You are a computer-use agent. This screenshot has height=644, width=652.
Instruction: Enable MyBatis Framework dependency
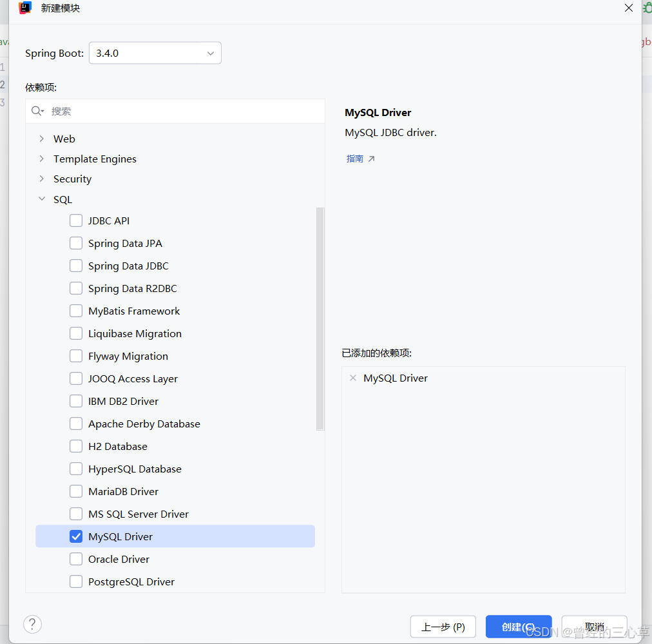coord(76,311)
